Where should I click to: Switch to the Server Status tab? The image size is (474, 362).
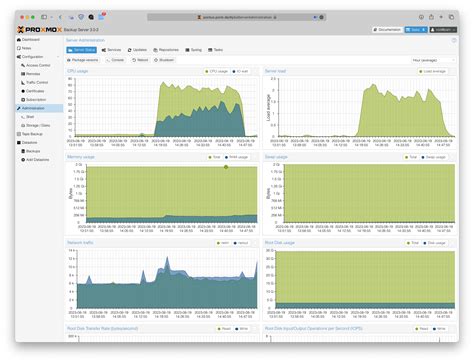82,50
